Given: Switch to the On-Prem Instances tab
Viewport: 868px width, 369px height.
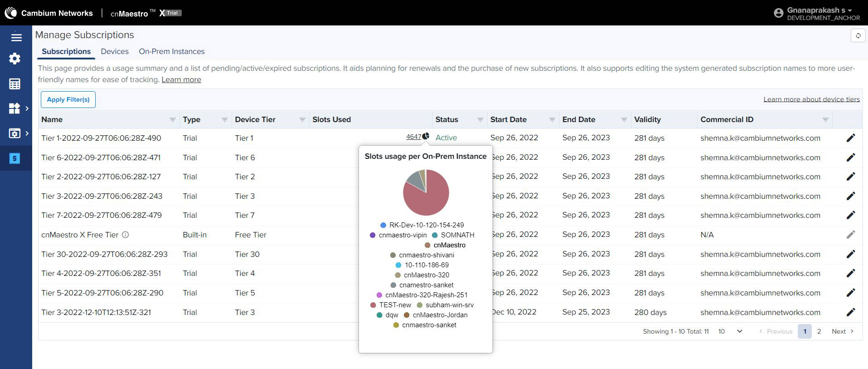Looking at the screenshot, I should (x=172, y=51).
